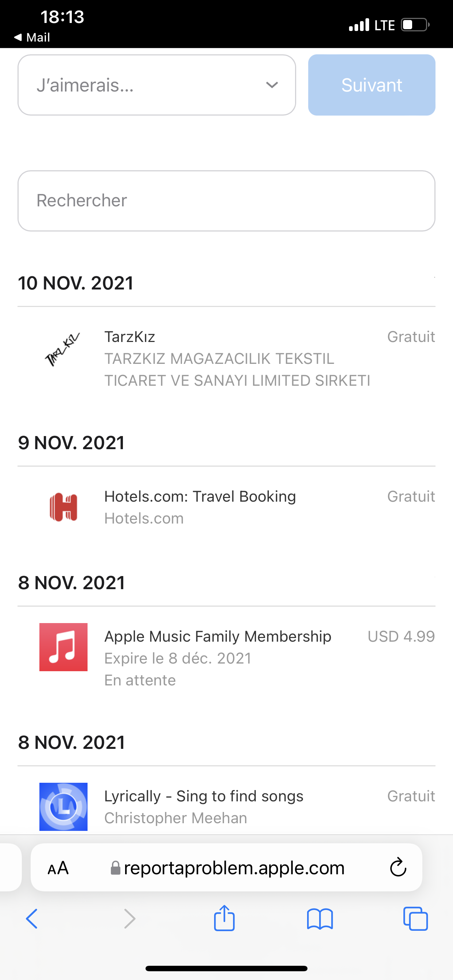The width and height of the screenshot is (453, 980).
Task: Tap Safari forward arrow button
Action: coord(129,919)
